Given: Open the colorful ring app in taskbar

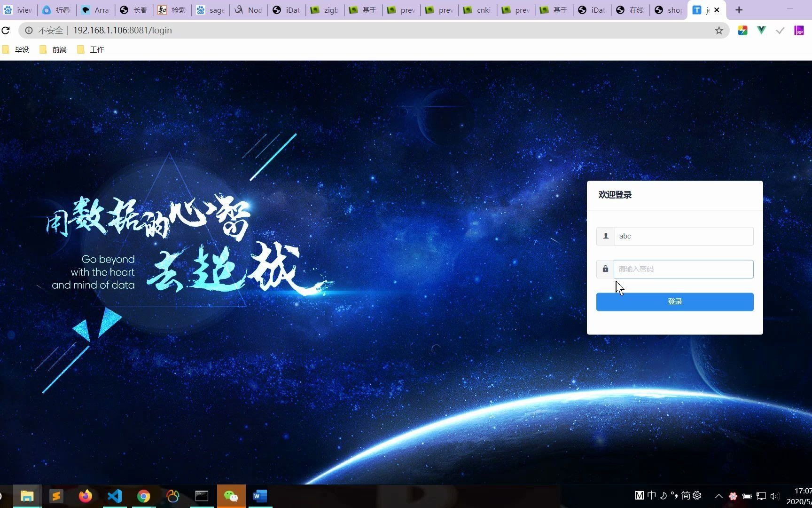Looking at the screenshot, I should (x=172, y=496).
